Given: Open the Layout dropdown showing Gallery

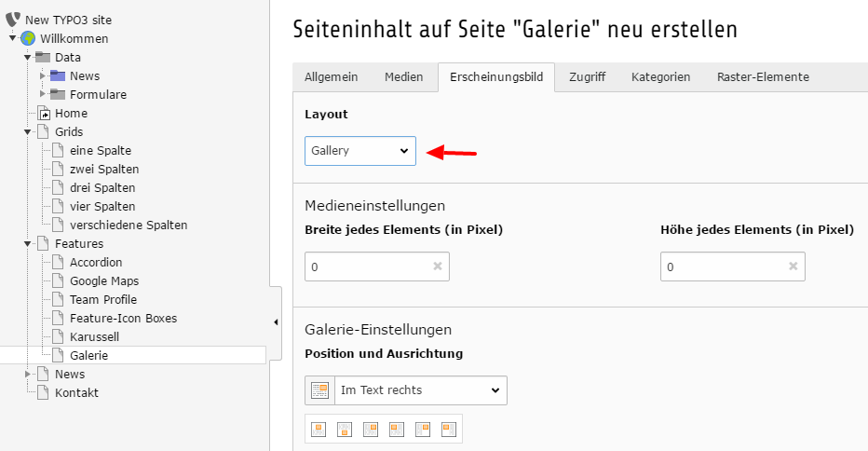Looking at the screenshot, I should (359, 151).
